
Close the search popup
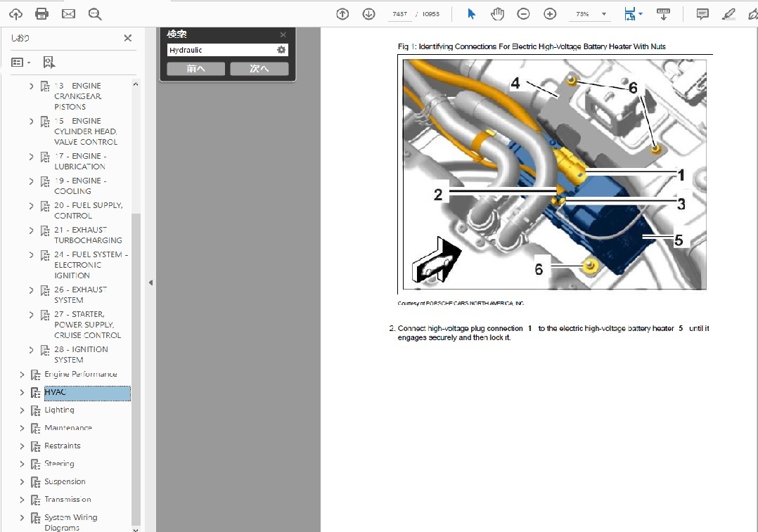[283, 34]
